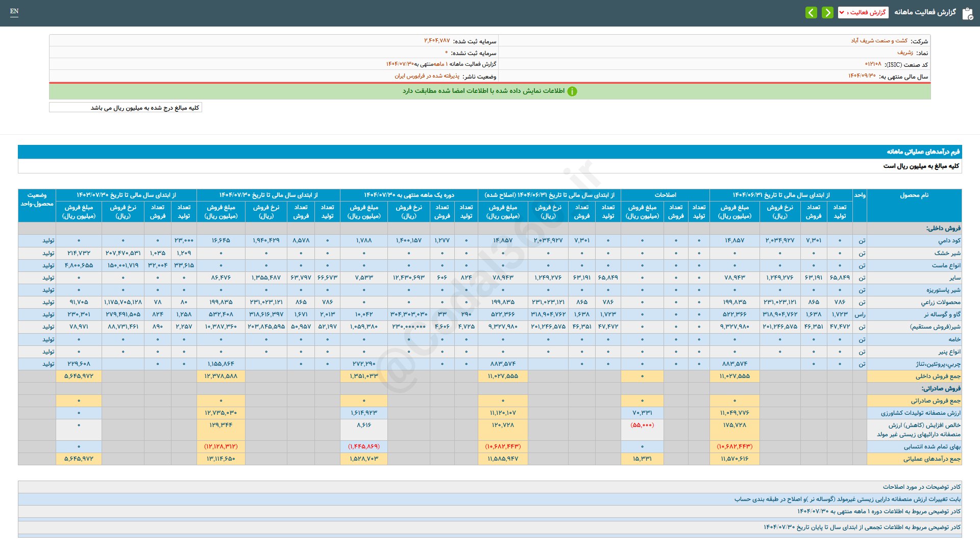Screen dimensions: 980x551
Task: Click the green right chevron navigation button
Action: pos(827,13)
